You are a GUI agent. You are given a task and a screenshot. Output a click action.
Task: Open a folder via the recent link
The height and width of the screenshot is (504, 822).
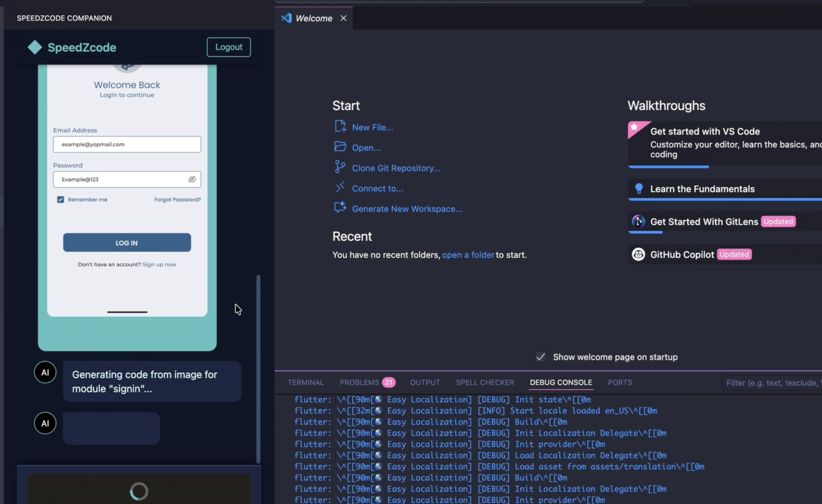pyautogui.click(x=468, y=255)
